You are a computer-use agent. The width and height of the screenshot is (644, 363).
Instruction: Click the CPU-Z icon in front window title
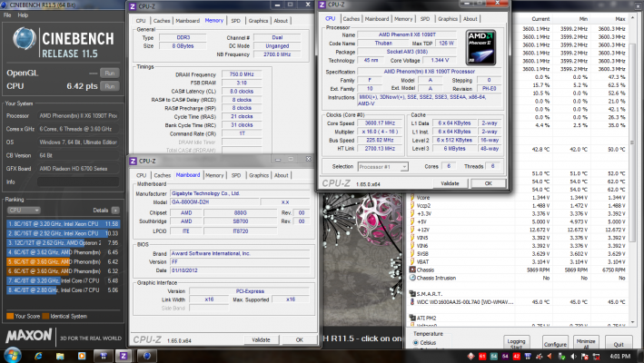pyautogui.click(x=322, y=5)
